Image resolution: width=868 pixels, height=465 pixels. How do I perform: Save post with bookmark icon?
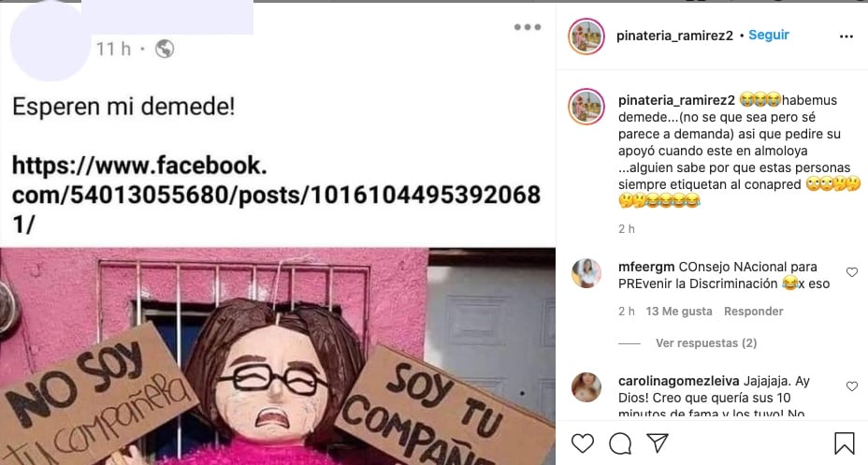(x=845, y=443)
